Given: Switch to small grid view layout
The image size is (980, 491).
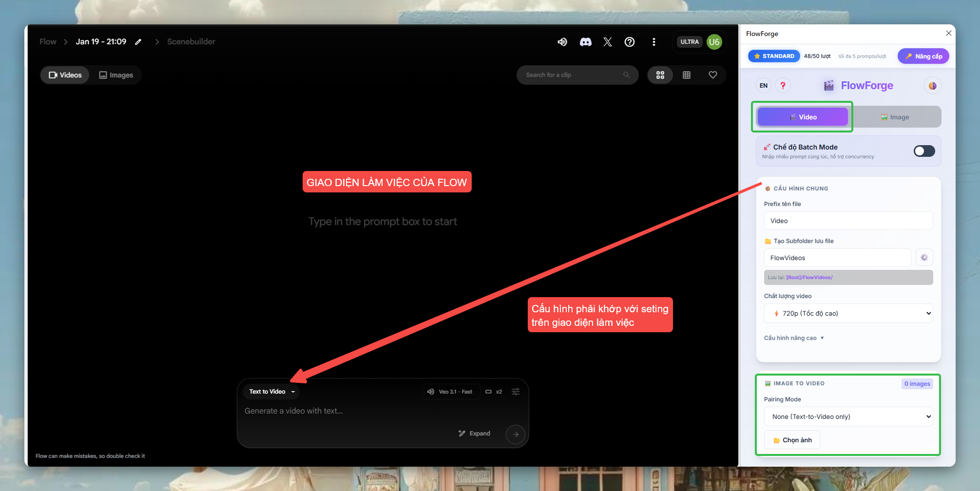Looking at the screenshot, I should 686,75.
